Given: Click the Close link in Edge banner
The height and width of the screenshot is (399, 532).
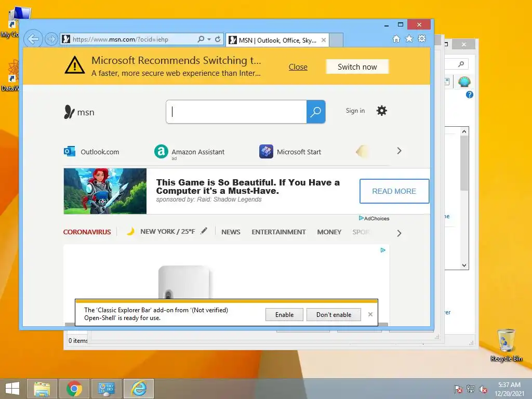Looking at the screenshot, I should point(298,67).
